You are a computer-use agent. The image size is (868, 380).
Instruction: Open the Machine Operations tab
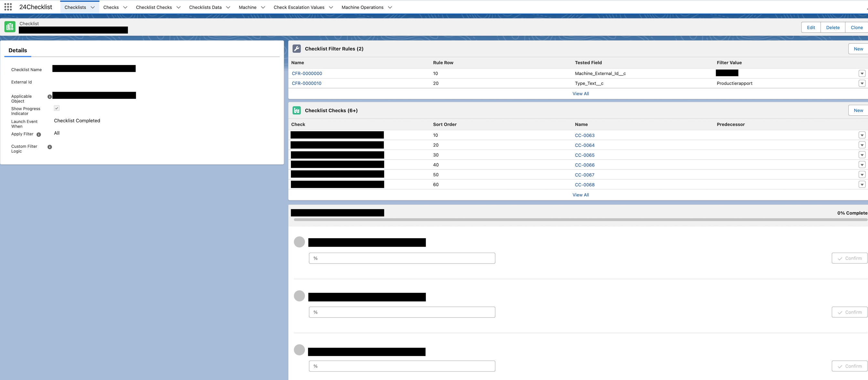coord(362,7)
